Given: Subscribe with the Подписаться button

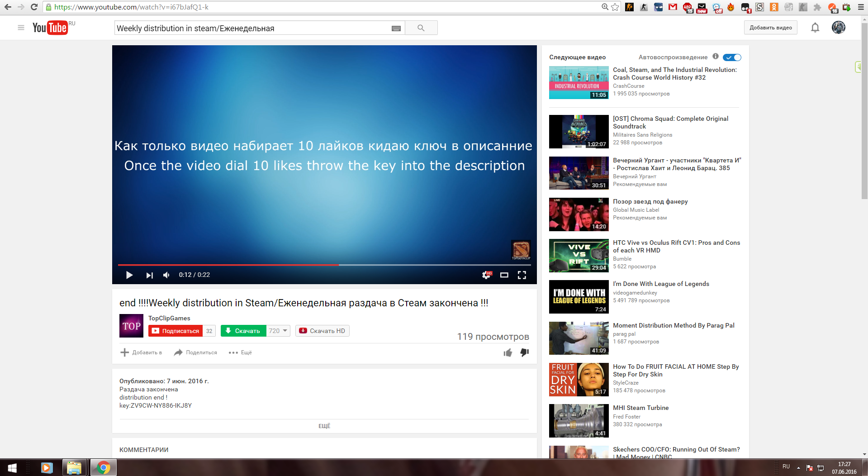Looking at the screenshot, I should pyautogui.click(x=175, y=331).
